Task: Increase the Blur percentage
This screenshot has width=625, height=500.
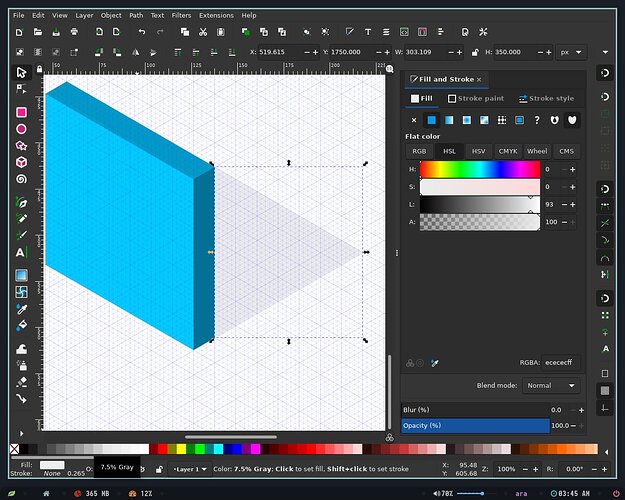Action: coord(581,410)
